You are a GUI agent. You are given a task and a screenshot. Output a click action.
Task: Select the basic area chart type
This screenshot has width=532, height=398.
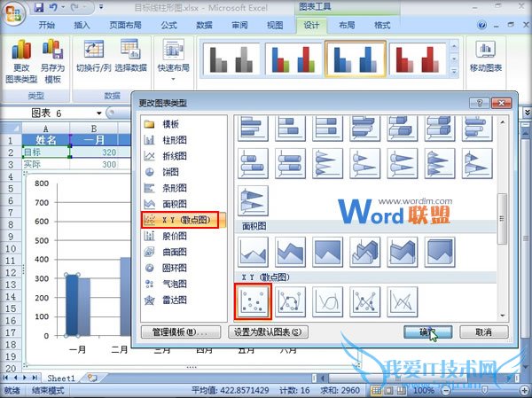click(x=253, y=252)
